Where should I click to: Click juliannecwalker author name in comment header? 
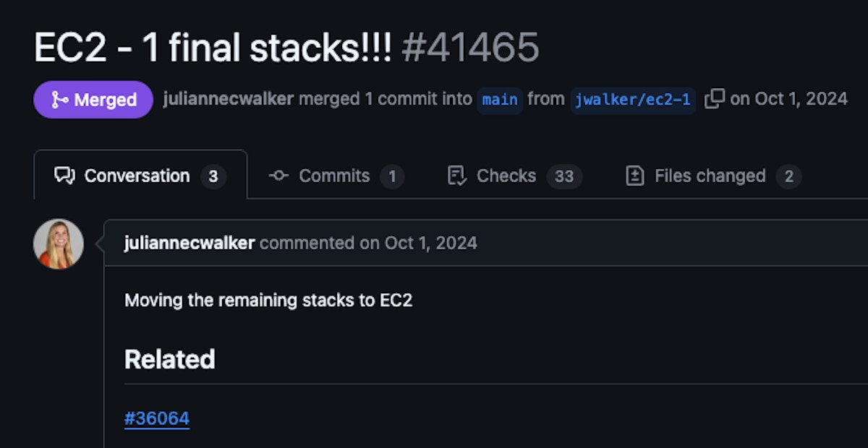tap(190, 243)
